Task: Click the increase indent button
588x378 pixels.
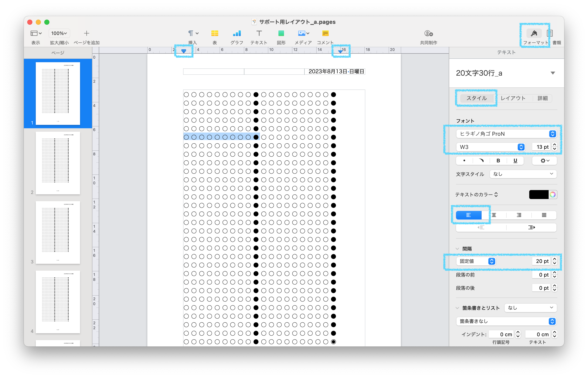Action: coord(531,228)
